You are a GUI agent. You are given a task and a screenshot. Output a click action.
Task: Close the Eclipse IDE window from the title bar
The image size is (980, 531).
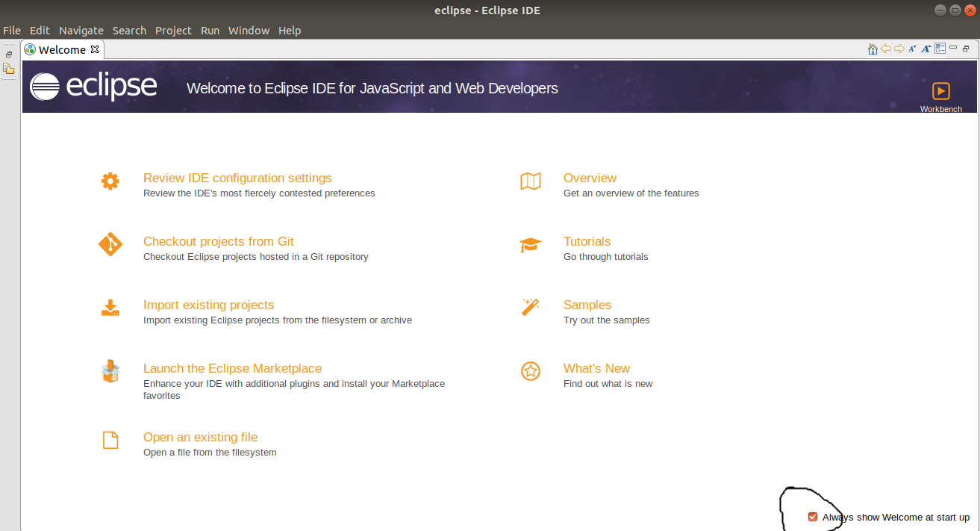[969, 10]
